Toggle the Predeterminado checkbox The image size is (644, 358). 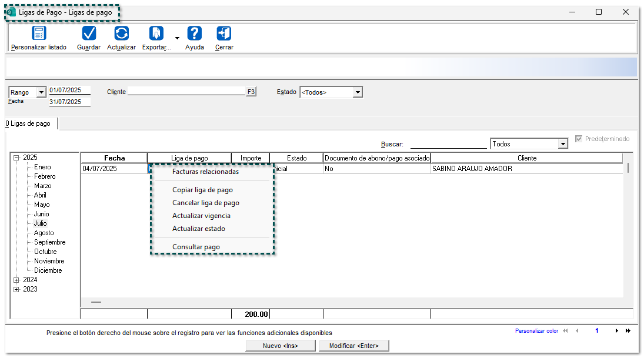click(x=579, y=139)
